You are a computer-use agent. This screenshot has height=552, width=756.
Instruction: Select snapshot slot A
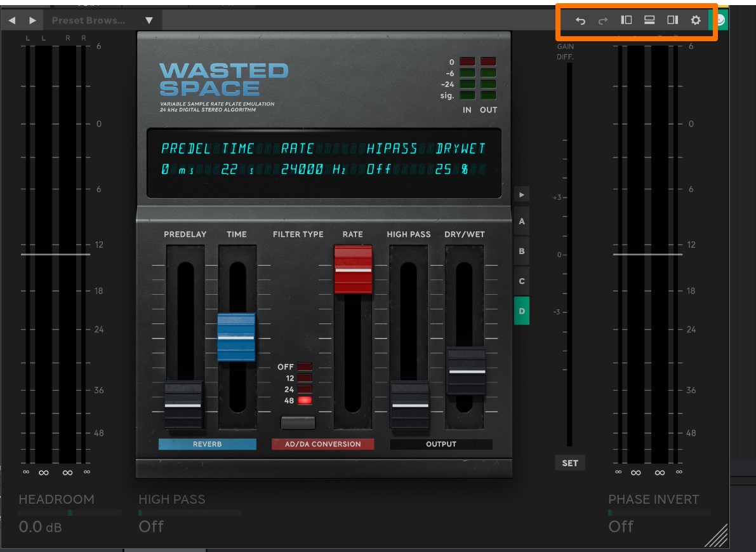click(x=522, y=222)
